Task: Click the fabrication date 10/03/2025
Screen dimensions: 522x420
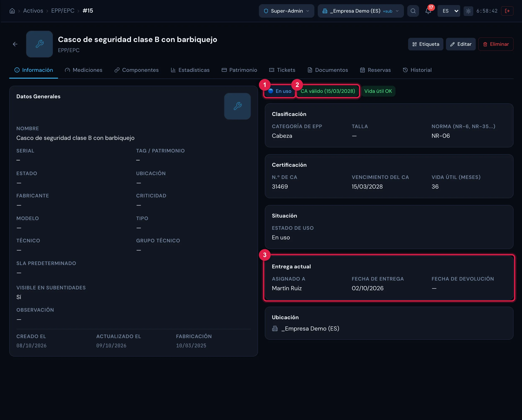Action: click(191, 345)
